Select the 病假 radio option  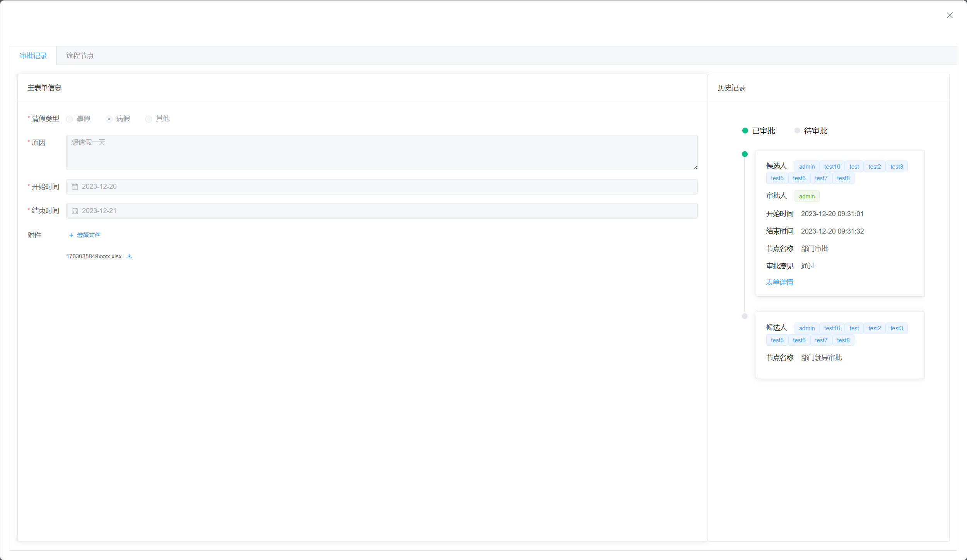(x=109, y=119)
